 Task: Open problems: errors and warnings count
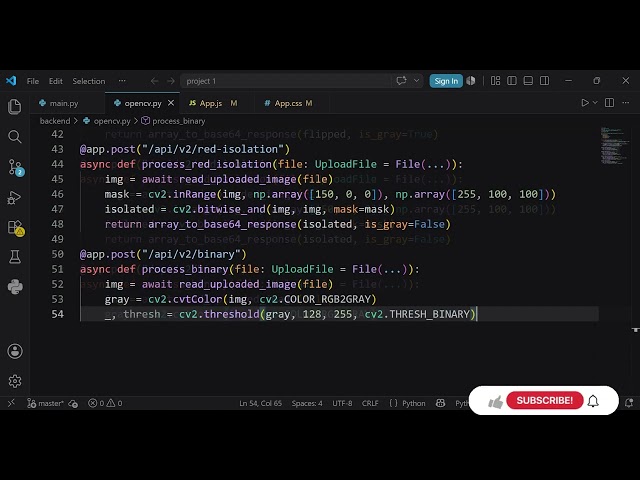pos(105,403)
